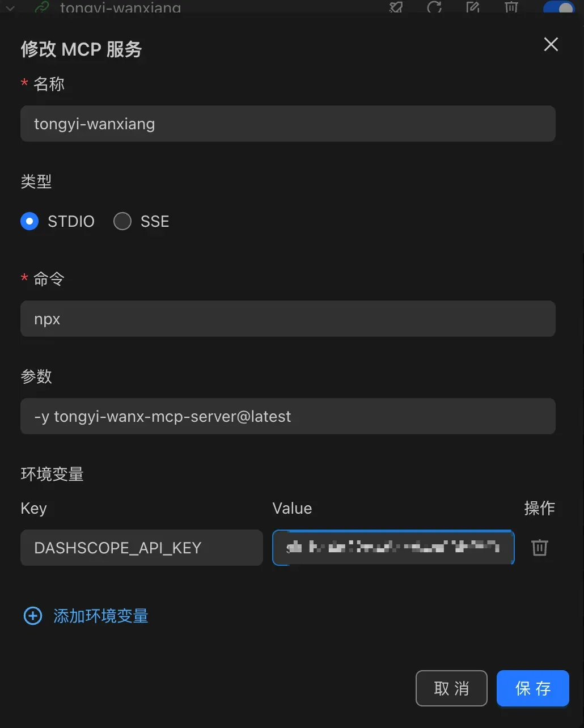The image size is (584, 728).
Task: Cancel editing with the 取消 button
Action: (451, 688)
